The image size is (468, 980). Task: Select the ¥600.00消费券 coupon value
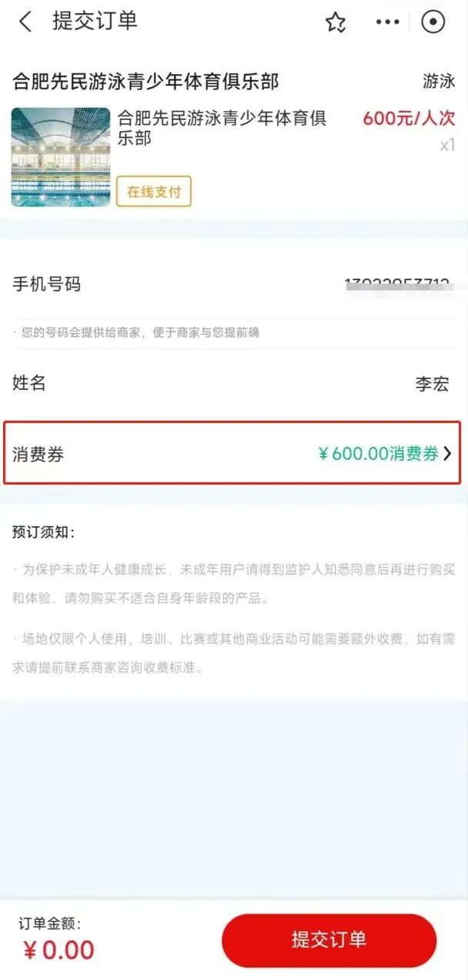pyautogui.click(x=379, y=454)
